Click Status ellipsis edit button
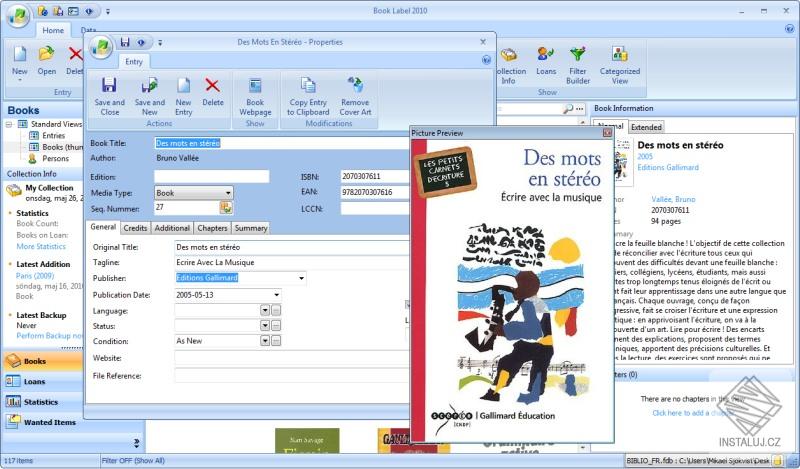800x469 pixels. click(x=276, y=326)
